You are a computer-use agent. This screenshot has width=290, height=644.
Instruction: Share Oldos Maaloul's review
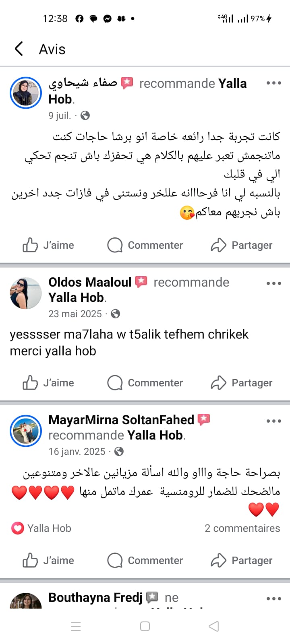(x=242, y=383)
